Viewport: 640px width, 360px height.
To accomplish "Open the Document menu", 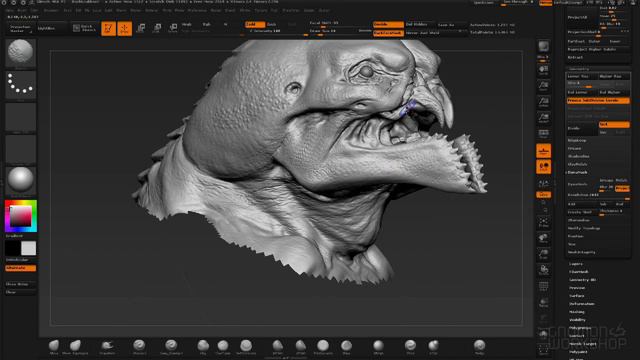I will (x=51, y=10).
